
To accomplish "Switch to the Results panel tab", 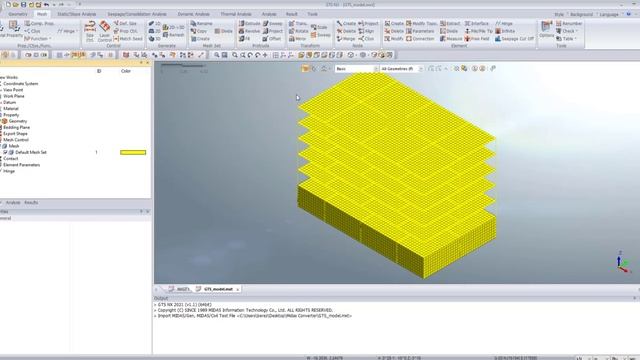I will click(x=31, y=202).
